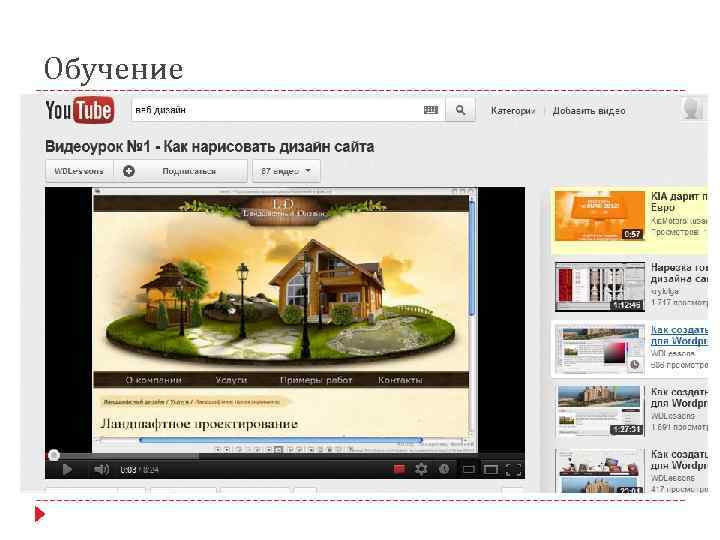Screen dimensions: 720x540
Task: Click the YouTube logo
Action: 79,110
